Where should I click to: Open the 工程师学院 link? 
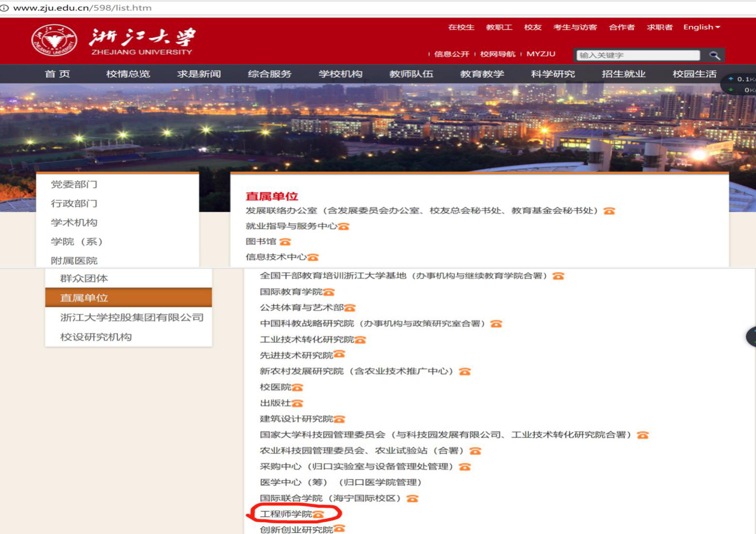286,514
